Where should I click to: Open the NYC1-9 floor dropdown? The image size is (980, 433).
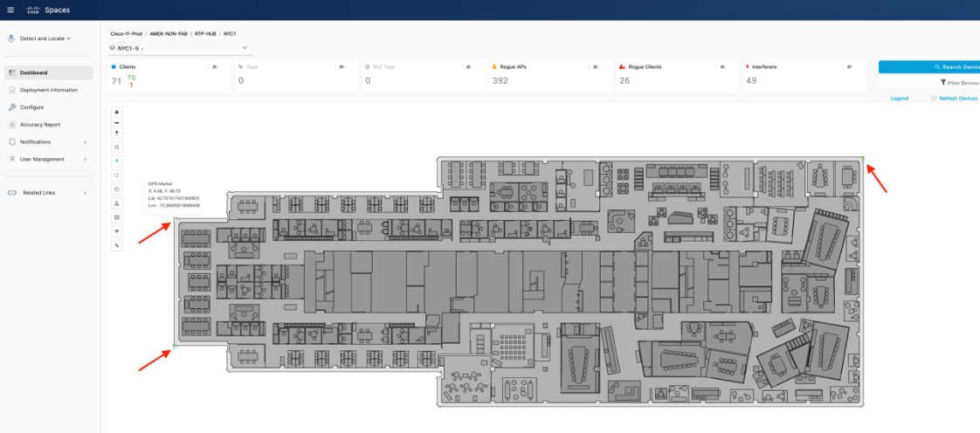(179, 48)
